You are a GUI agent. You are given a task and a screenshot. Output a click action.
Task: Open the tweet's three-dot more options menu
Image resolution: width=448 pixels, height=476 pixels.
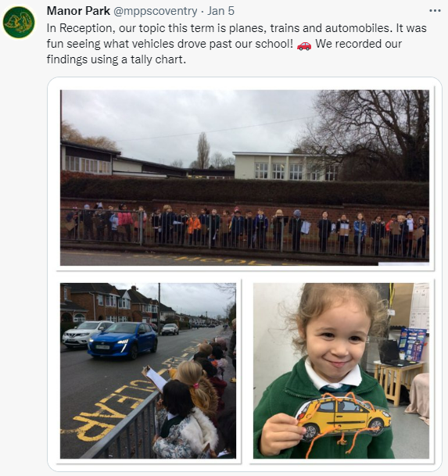tap(435, 11)
